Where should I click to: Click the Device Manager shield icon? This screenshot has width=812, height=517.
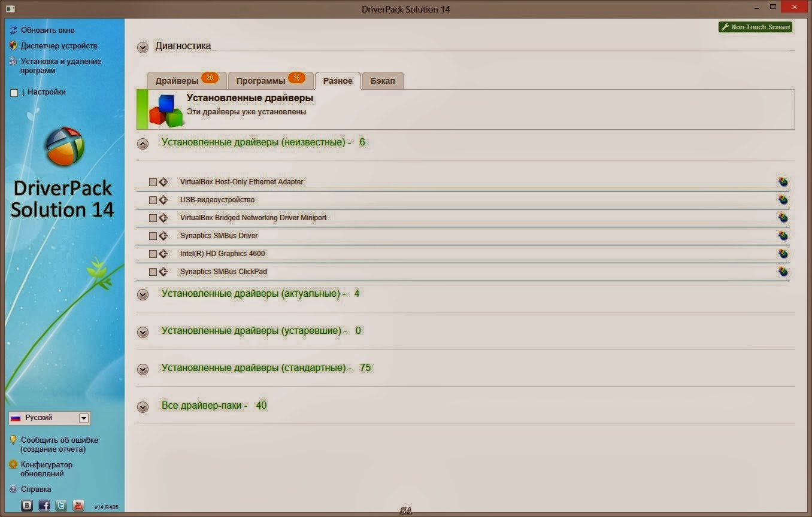click(13, 45)
